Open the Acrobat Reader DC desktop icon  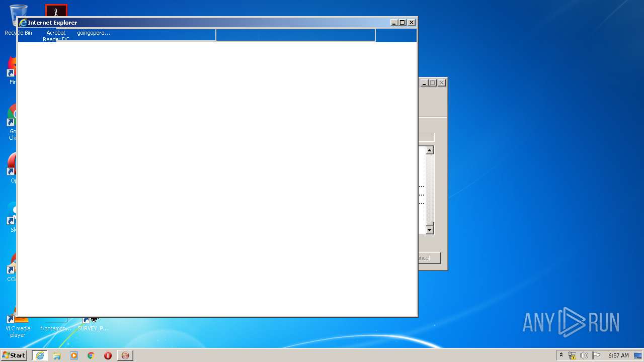pos(56,23)
